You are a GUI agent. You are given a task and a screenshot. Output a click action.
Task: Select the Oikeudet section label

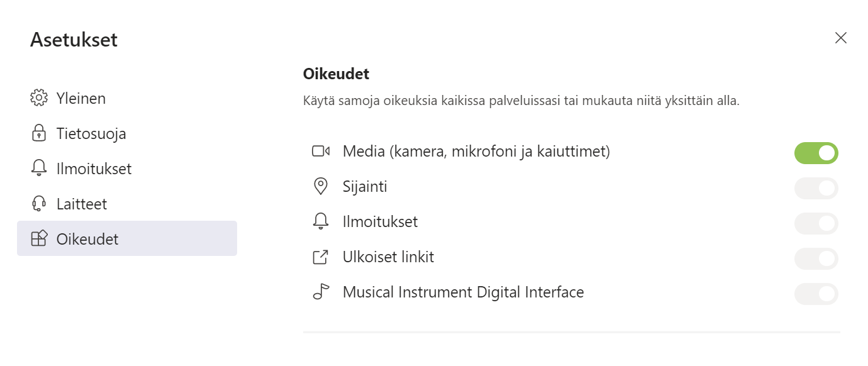point(87,239)
